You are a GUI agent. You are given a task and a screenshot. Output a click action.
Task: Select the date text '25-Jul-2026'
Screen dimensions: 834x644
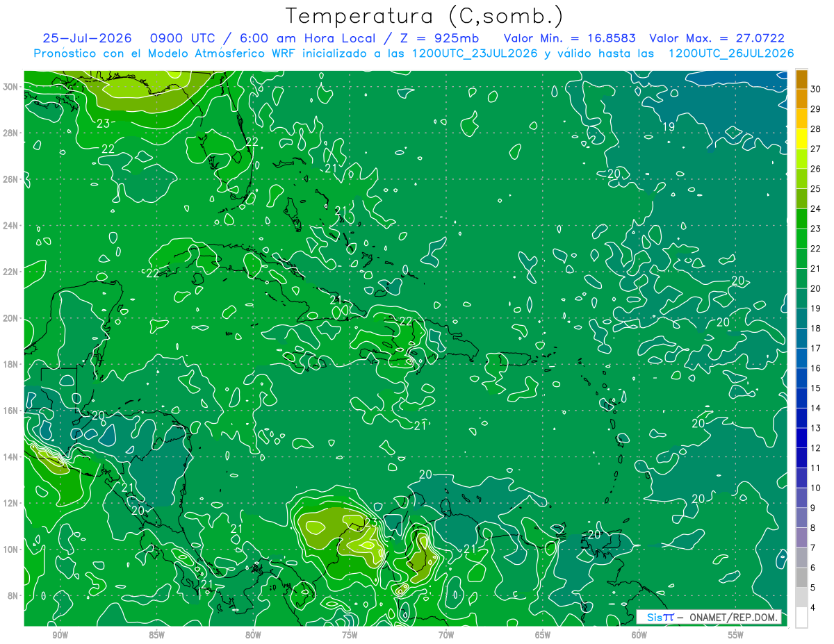(87, 38)
